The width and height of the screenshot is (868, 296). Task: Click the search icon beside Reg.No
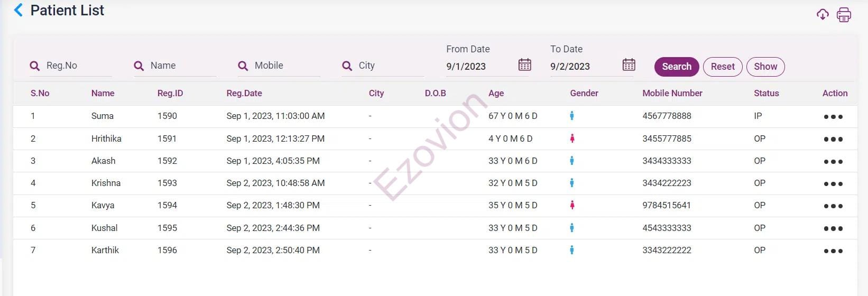[35, 66]
